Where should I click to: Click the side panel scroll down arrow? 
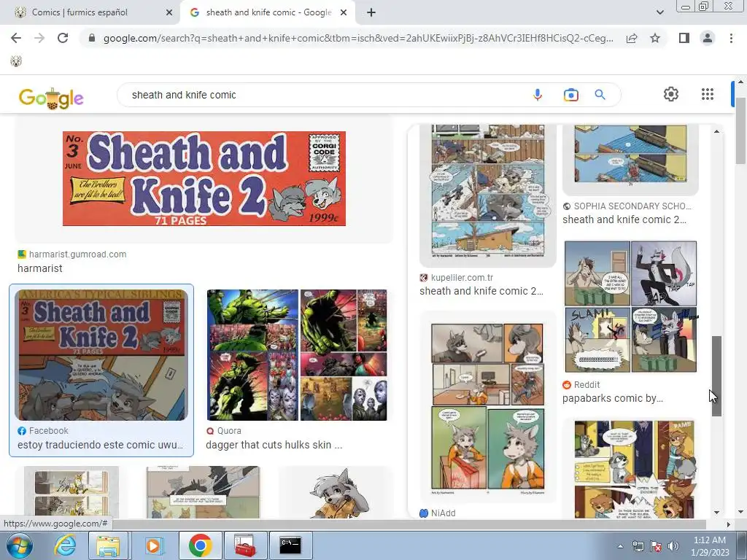click(716, 513)
